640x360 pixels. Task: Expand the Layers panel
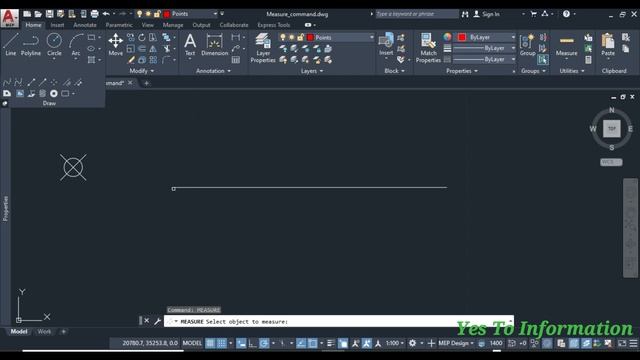pos(312,71)
